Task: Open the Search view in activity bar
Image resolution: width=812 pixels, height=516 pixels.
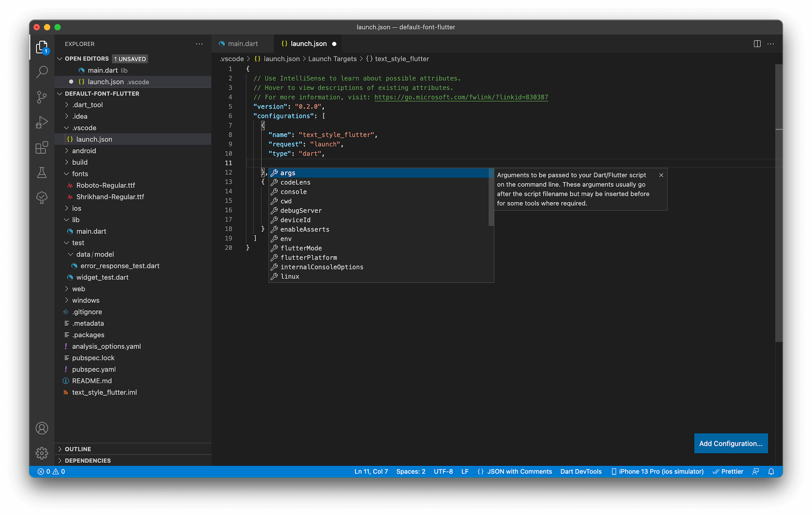Action: (x=42, y=72)
